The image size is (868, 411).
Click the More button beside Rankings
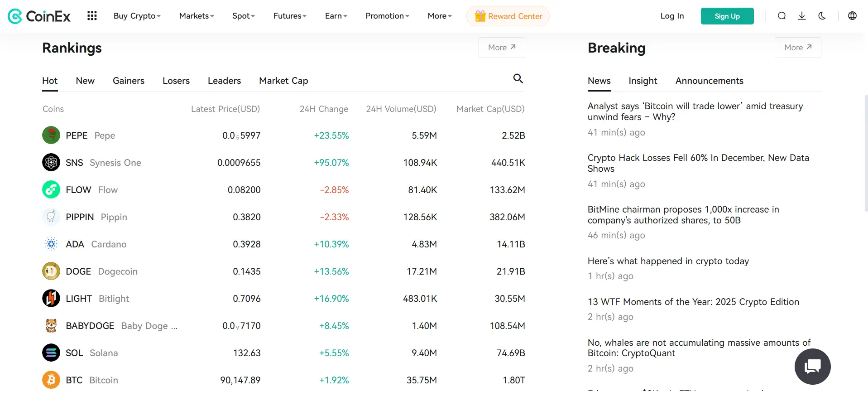(501, 48)
